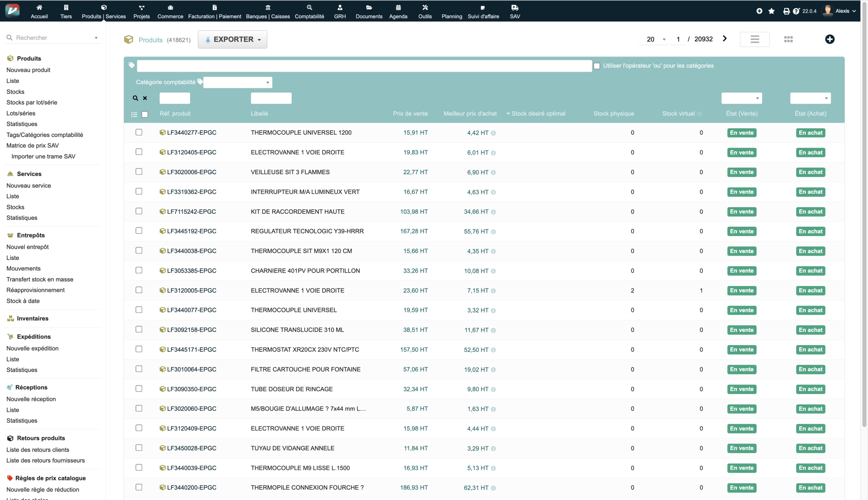
Task: Click the print icon in top bar
Action: coord(786,11)
